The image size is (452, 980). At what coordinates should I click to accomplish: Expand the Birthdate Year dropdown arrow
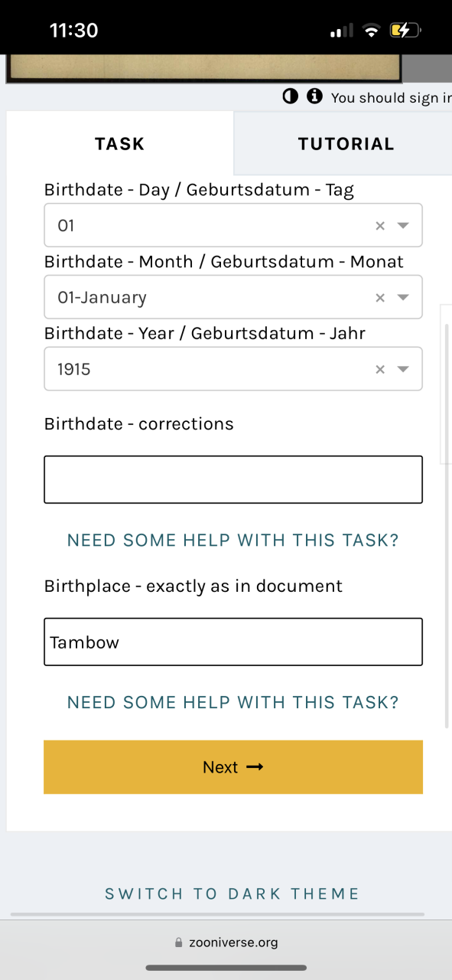pos(404,370)
